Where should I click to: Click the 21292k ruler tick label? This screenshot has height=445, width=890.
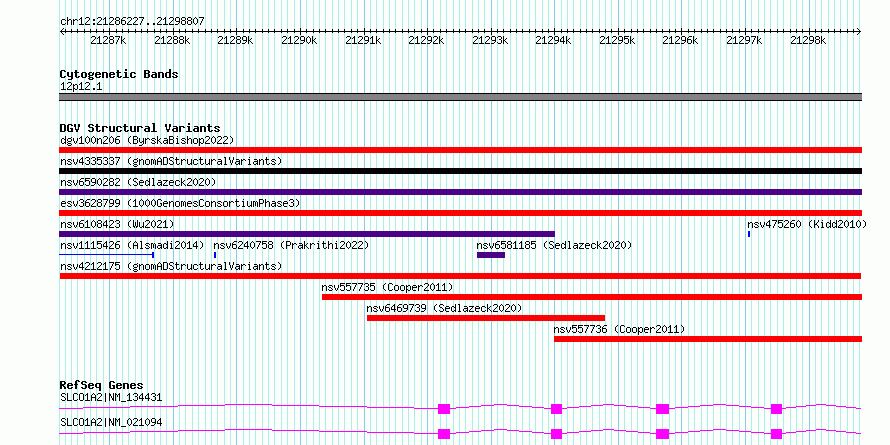[x=426, y=41]
